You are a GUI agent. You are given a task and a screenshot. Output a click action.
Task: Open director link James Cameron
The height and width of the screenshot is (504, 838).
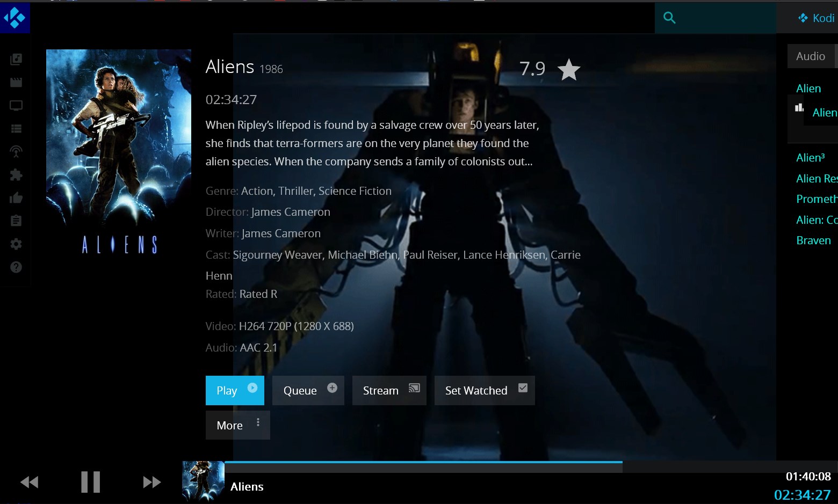pyautogui.click(x=291, y=212)
